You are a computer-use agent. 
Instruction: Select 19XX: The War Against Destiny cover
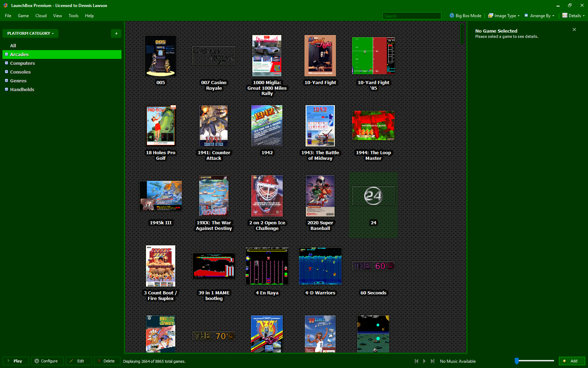click(x=214, y=196)
